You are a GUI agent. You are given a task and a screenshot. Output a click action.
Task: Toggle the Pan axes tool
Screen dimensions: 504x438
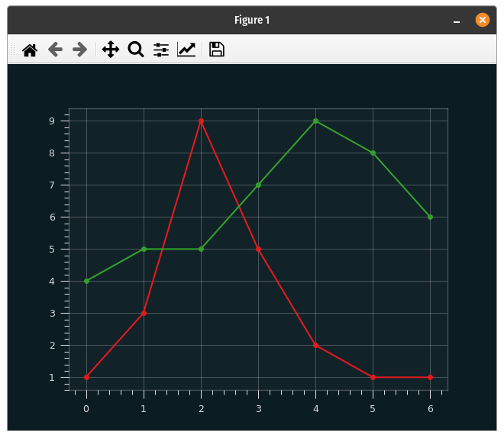pyautogui.click(x=111, y=50)
